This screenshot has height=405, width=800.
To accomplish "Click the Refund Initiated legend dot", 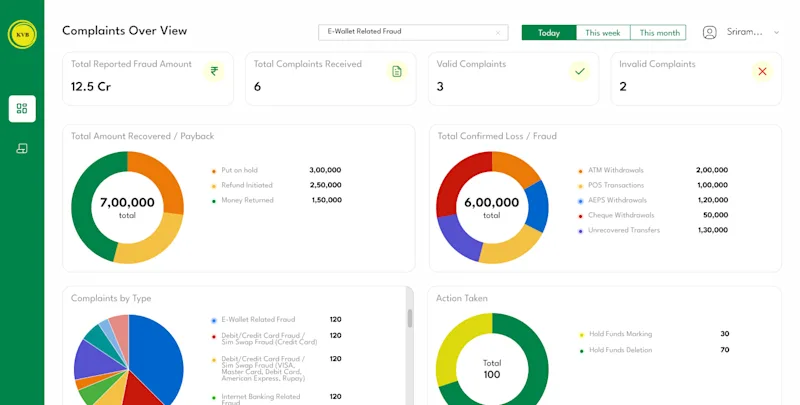I will pos(214,186).
